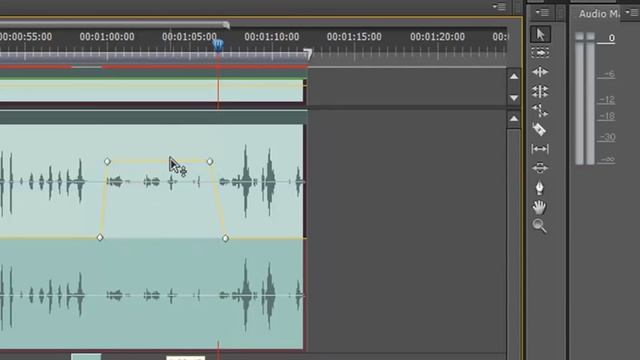Switch to the Audio Master Meters tab
The width and height of the screenshot is (640, 360).
(599, 14)
